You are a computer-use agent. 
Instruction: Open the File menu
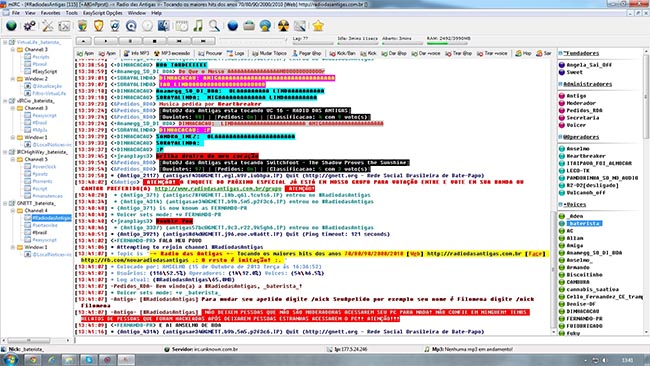click(x=16, y=13)
